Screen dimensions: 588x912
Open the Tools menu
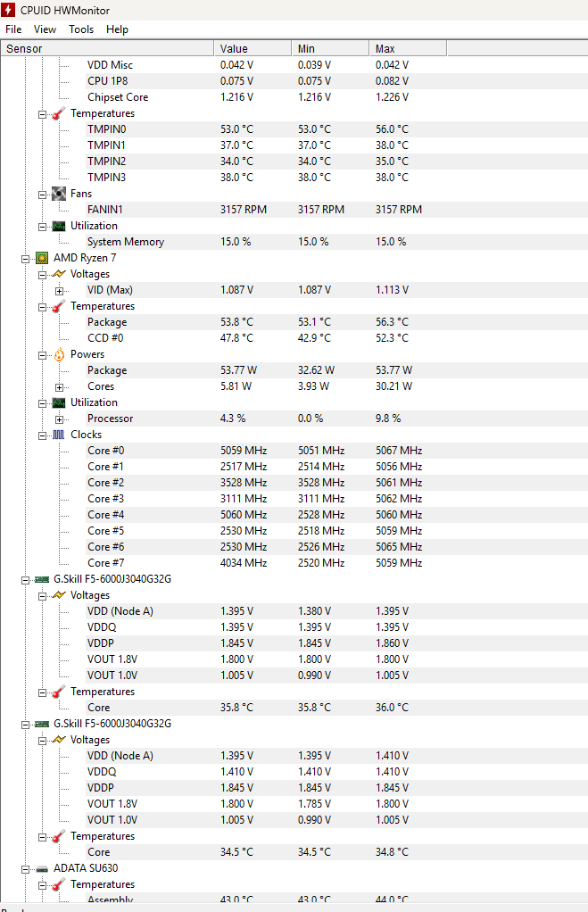pos(81,29)
